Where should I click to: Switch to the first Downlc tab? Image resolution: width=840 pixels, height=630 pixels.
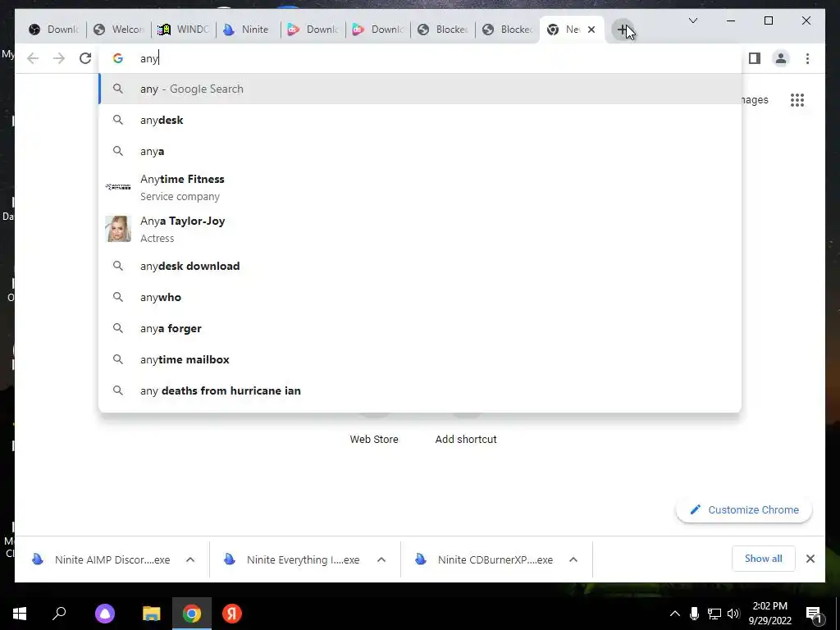click(53, 30)
